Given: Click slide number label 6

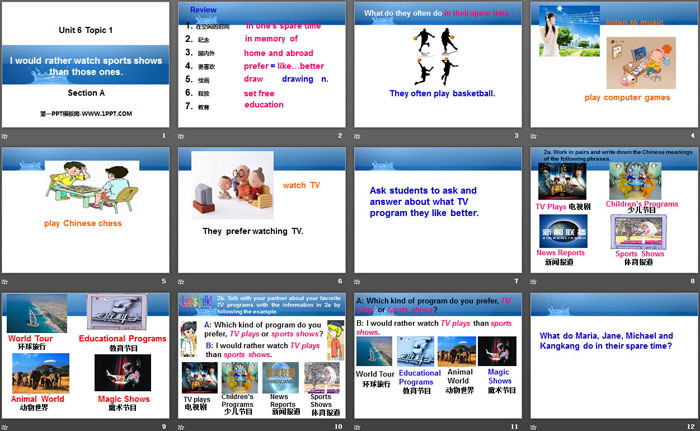Looking at the screenshot, I should (340, 281).
